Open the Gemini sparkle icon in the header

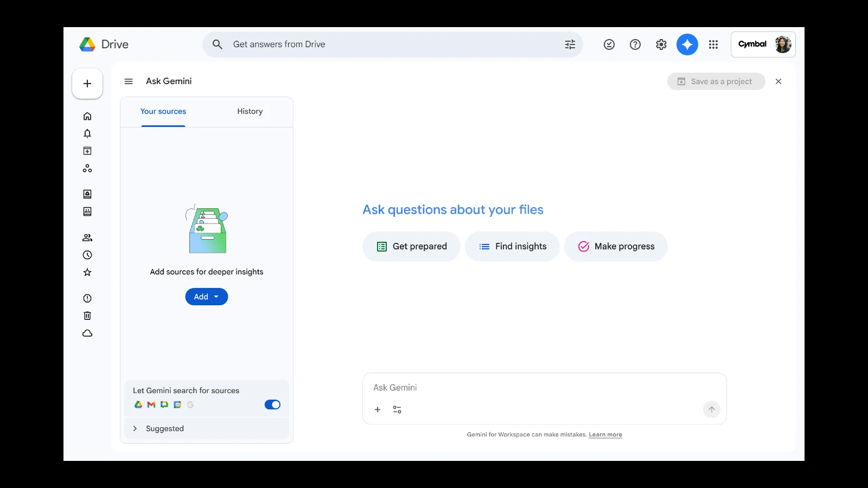tap(687, 44)
